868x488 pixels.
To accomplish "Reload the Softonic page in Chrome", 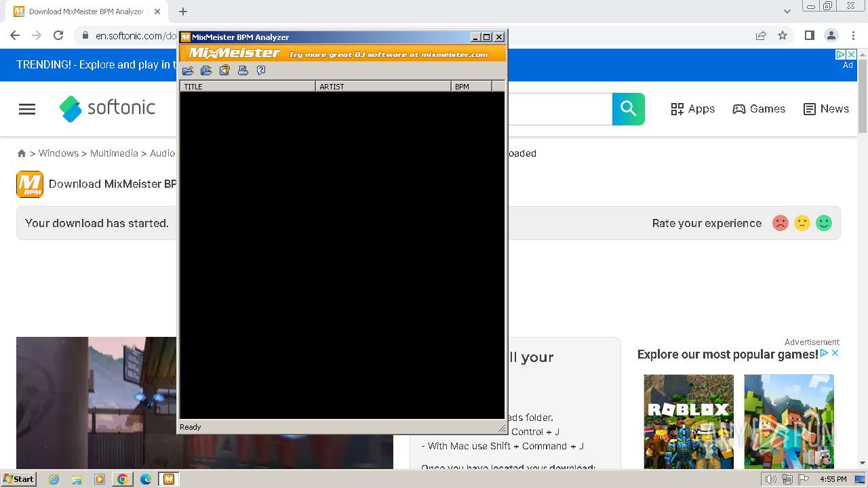I will pyautogui.click(x=58, y=35).
